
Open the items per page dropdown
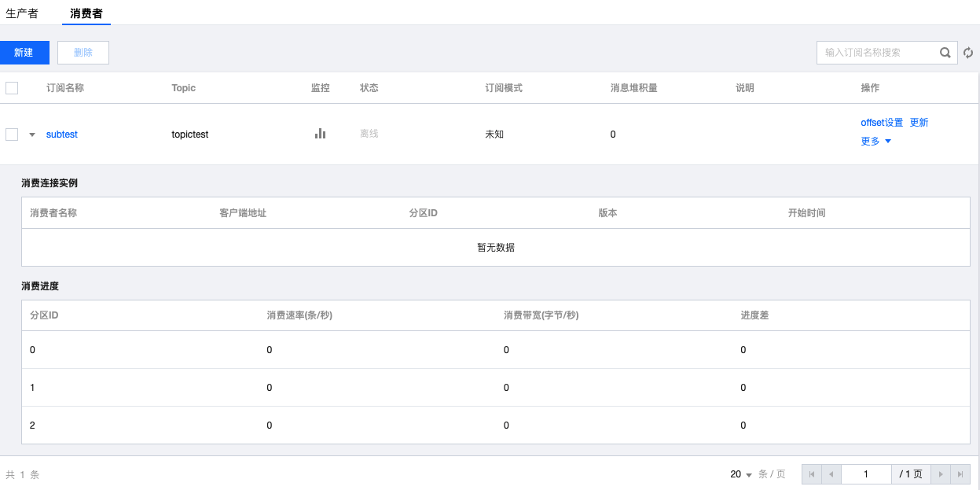741,474
